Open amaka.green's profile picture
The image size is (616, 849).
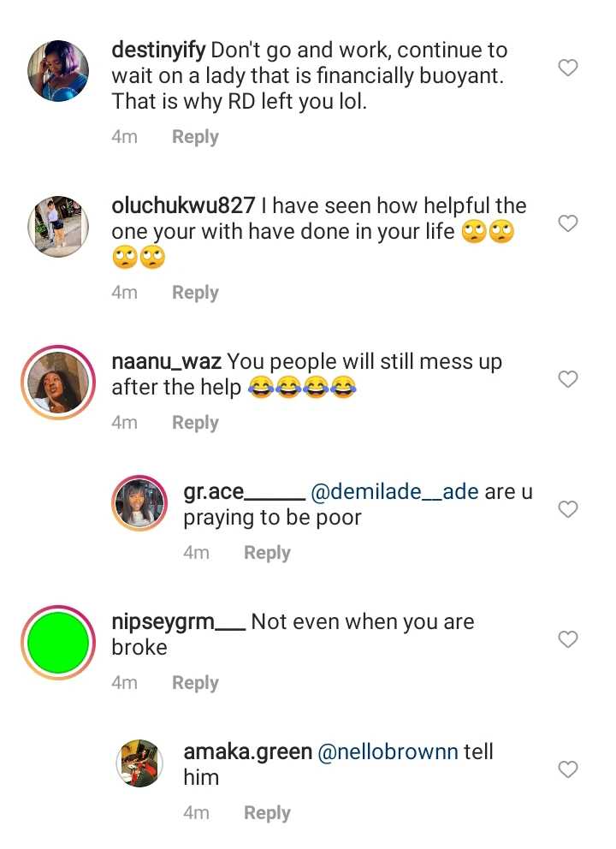(139, 763)
